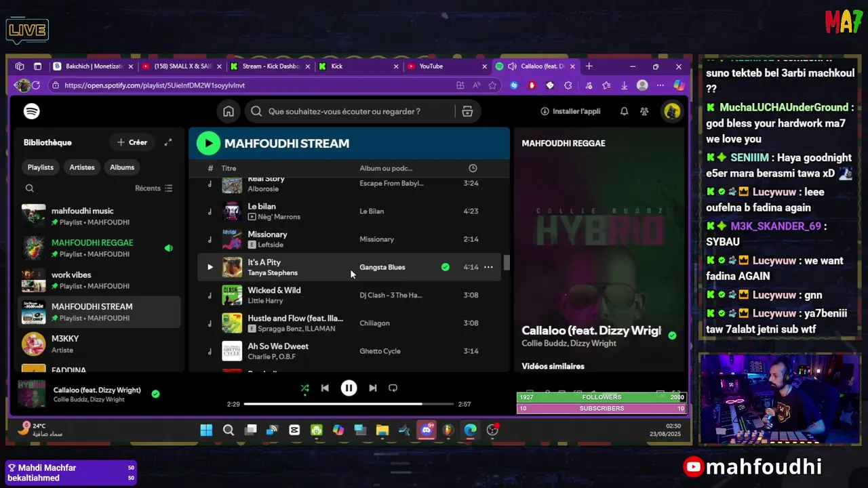Switch to the YouTube browser tab
868x488 pixels.
pyautogui.click(x=447, y=66)
